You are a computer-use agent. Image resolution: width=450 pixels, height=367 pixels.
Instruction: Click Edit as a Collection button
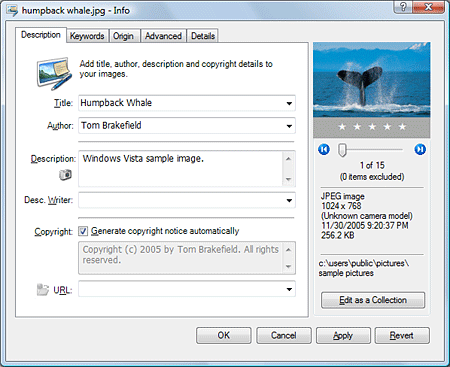(x=373, y=300)
